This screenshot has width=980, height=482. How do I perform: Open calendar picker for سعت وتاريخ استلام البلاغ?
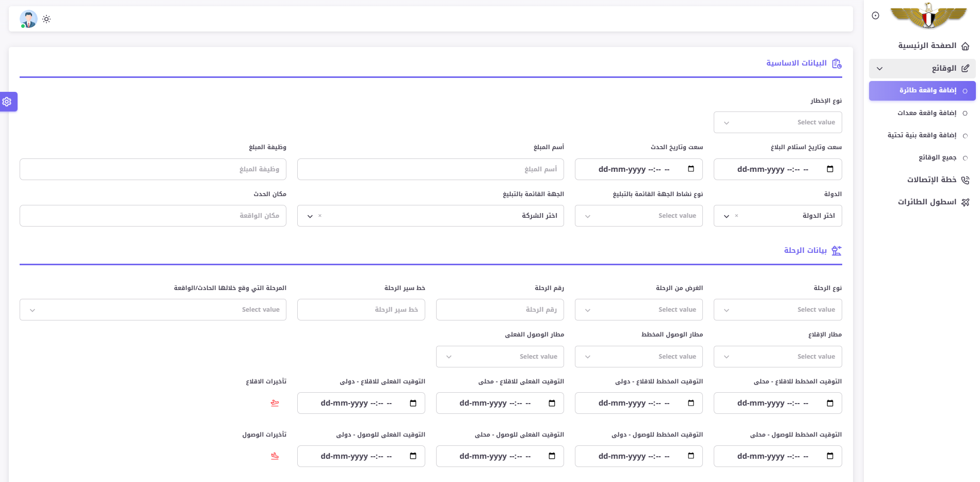point(830,169)
